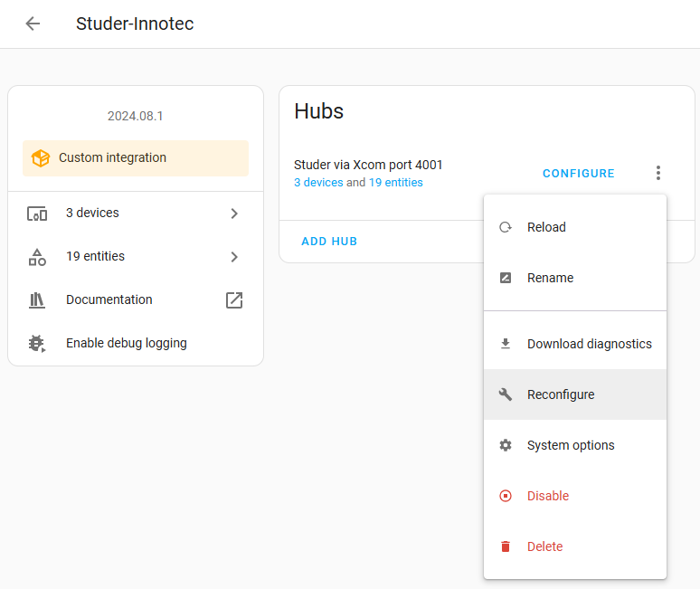Click the Hubs heading
700x589 pixels.
point(318,111)
